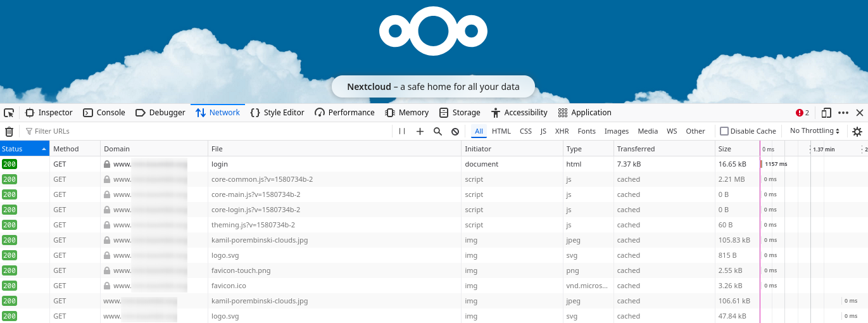Image resolution: width=868 pixels, height=323 pixels.
Task: Enable the Disable Cache checkbox
Action: point(724,131)
